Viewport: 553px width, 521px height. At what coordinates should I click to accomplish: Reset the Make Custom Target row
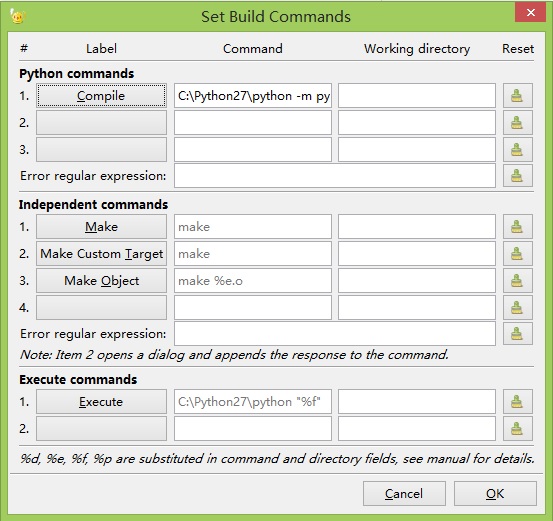(517, 253)
